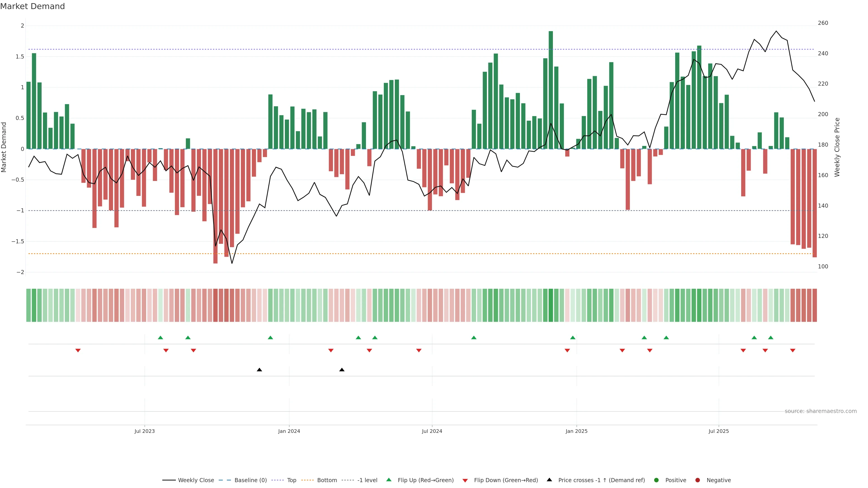This screenshot has height=488, width=868.
Task: Toggle Top dotted line legend item
Action: [x=291, y=480]
